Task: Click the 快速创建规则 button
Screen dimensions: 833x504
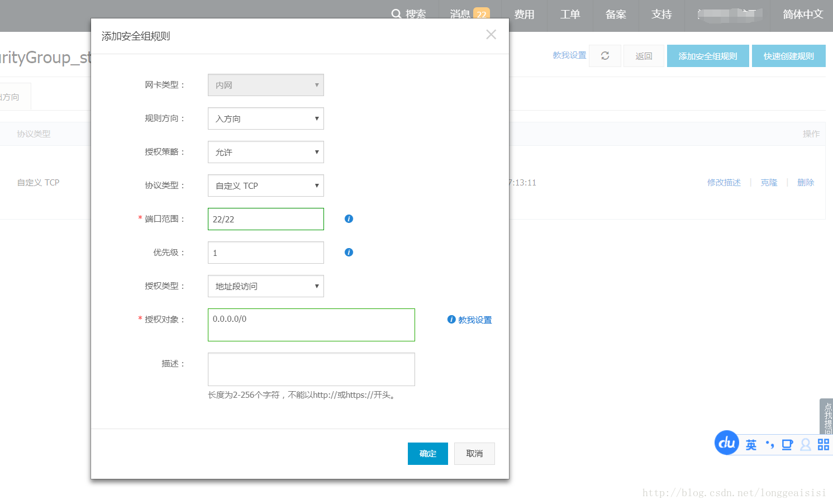Action: click(x=789, y=56)
